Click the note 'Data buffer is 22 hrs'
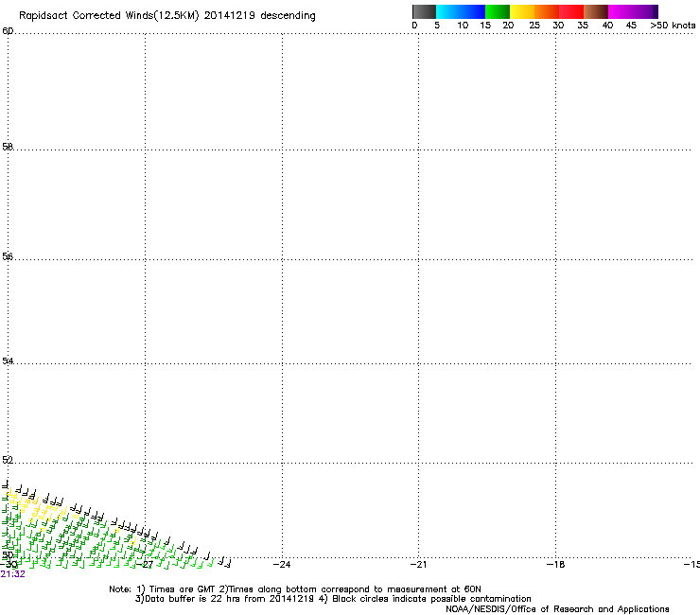This screenshot has height=615, width=700. (188, 599)
